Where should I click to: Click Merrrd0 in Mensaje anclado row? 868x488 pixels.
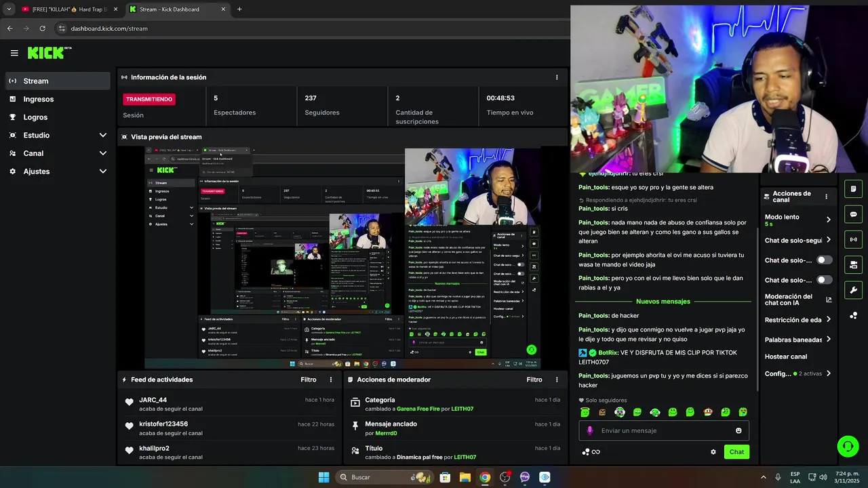pos(386,433)
